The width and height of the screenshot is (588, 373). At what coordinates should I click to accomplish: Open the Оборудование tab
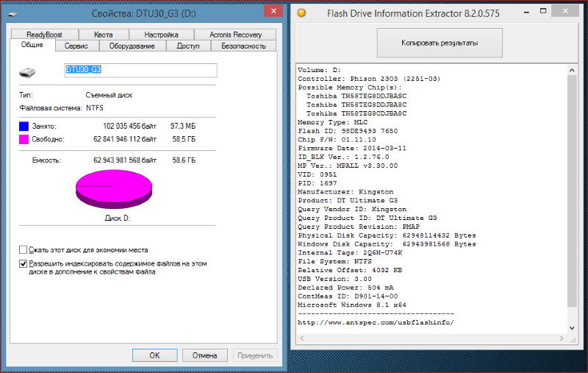(x=132, y=46)
